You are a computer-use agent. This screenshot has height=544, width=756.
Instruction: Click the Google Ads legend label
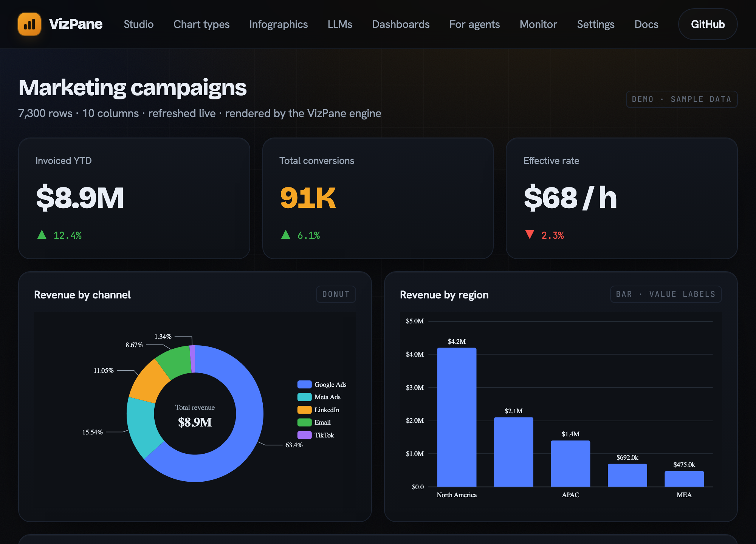click(x=330, y=385)
